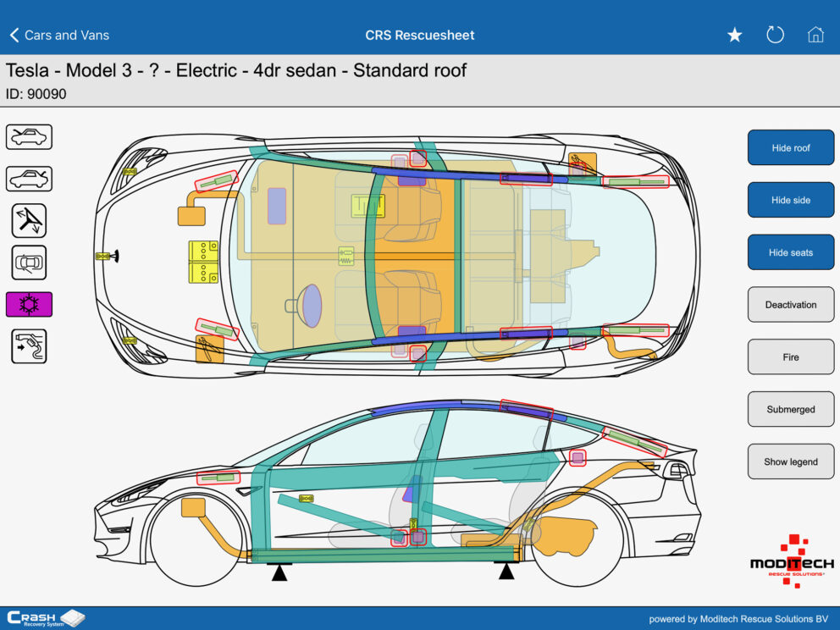Open the steering column adjustment icon
This screenshot has height=630, width=840.
30,220
